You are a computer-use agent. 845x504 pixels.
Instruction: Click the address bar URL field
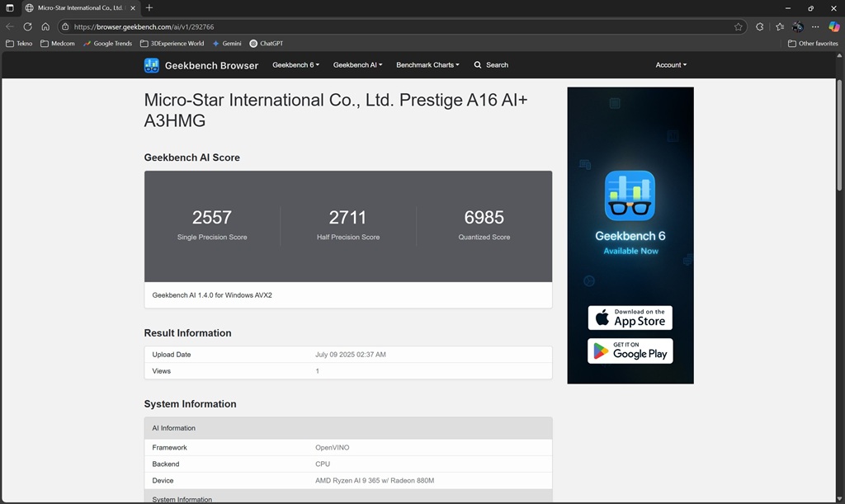click(402, 26)
